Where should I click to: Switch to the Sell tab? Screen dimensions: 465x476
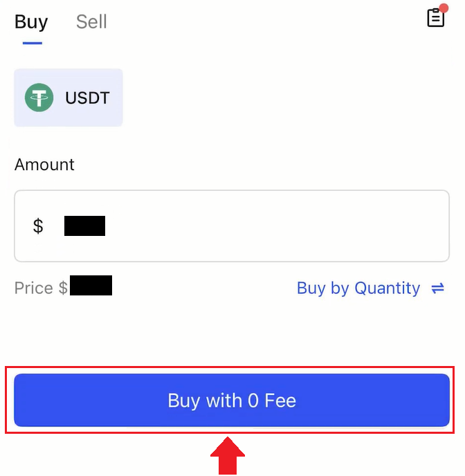pos(91,22)
